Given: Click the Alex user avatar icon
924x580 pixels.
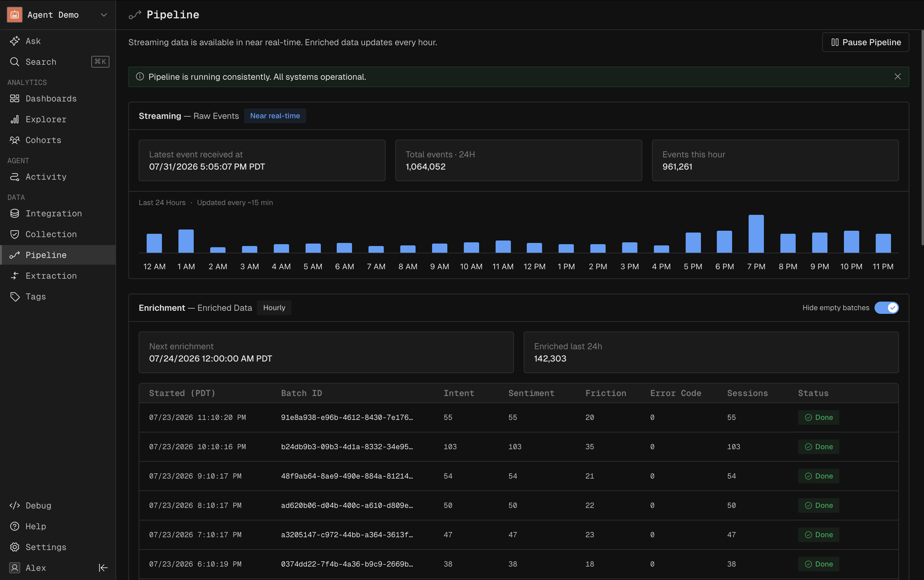Looking at the screenshot, I should coord(15,568).
